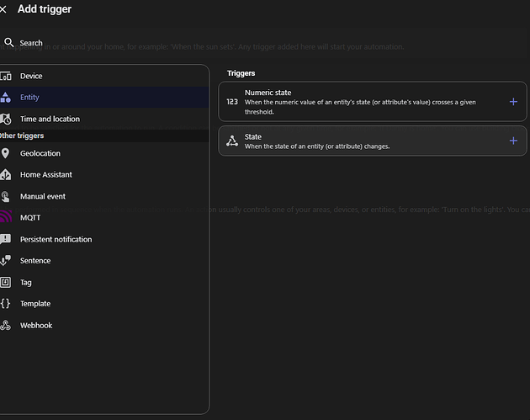
Task: Select the Entity shapes icon
Action: point(5,98)
